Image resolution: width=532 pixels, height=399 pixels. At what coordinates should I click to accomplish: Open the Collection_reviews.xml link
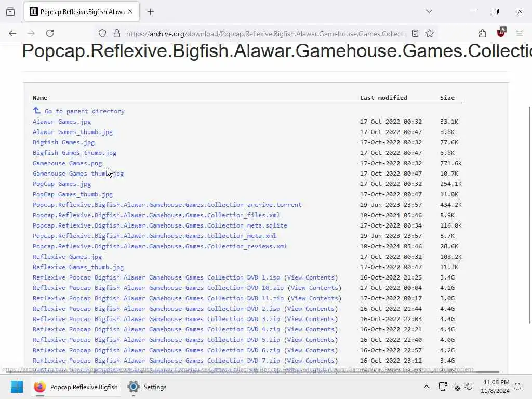tap(160, 246)
